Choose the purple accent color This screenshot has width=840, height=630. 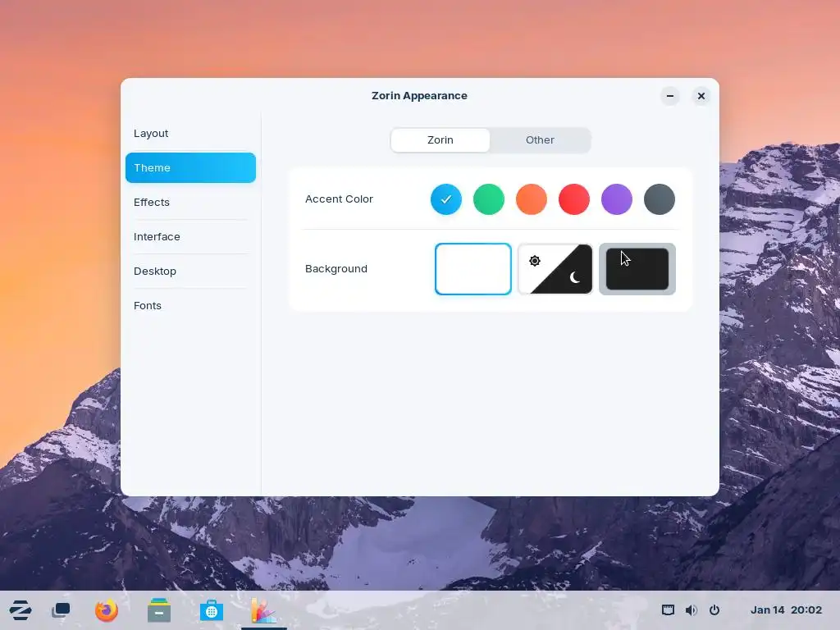pyautogui.click(x=617, y=199)
